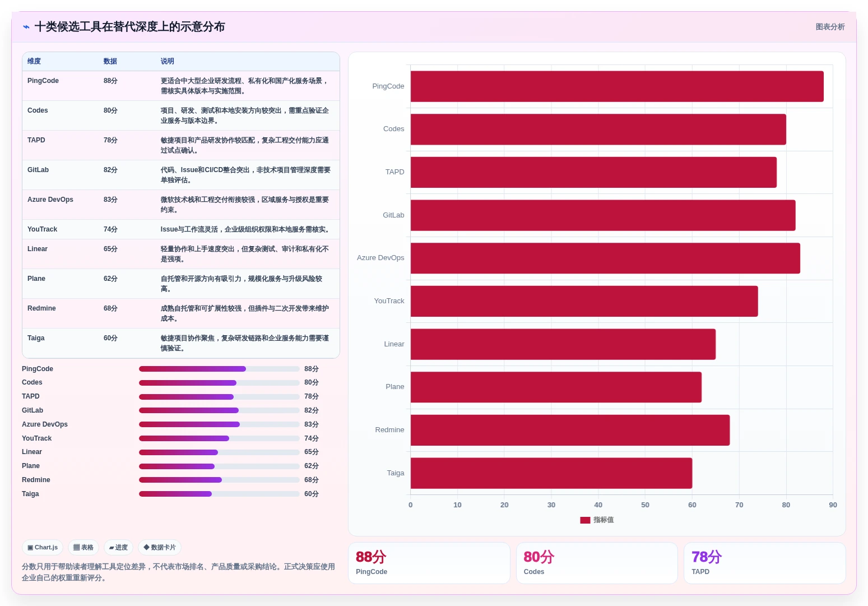Click the PingCode bar in the chart
This screenshot has width=868, height=606.
(x=617, y=86)
